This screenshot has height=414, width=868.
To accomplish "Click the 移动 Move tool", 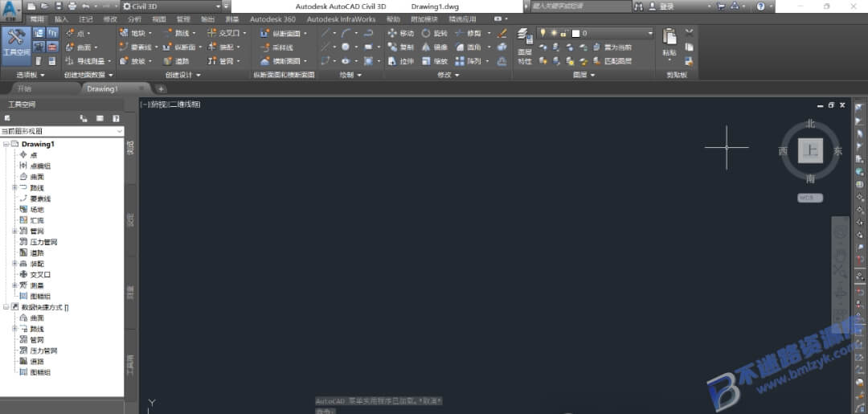I will (x=401, y=33).
